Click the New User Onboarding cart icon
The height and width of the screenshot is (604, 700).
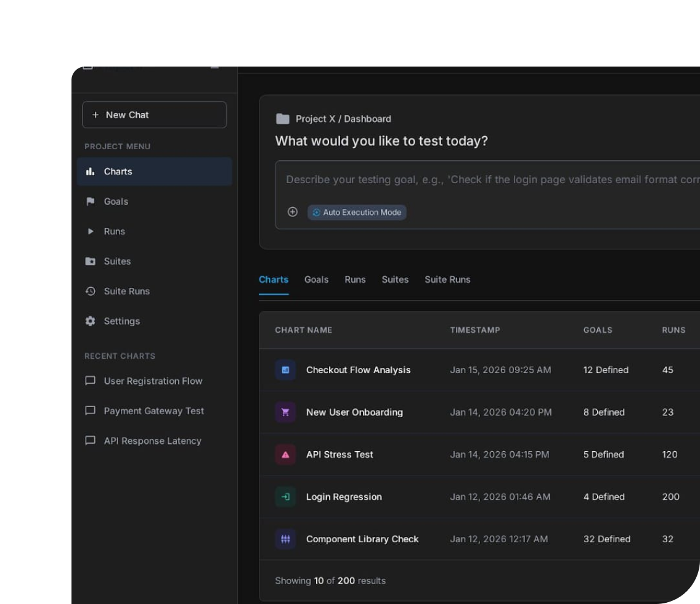click(x=285, y=412)
